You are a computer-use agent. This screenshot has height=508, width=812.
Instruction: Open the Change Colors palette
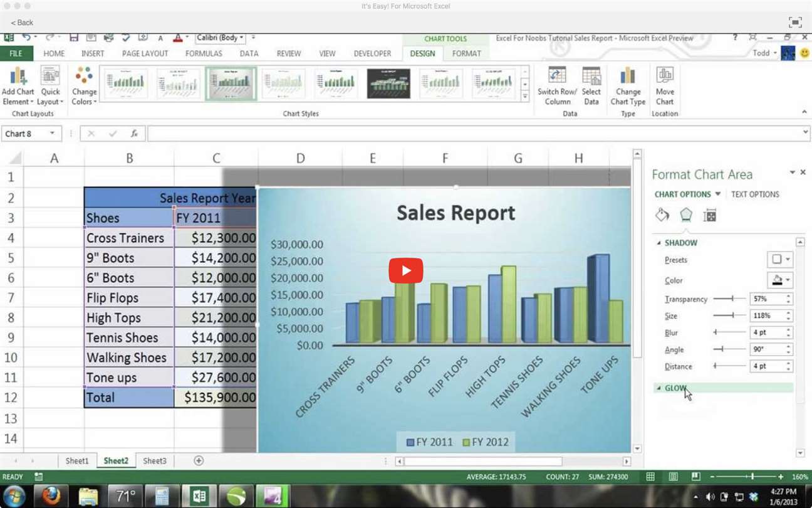[x=84, y=87]
